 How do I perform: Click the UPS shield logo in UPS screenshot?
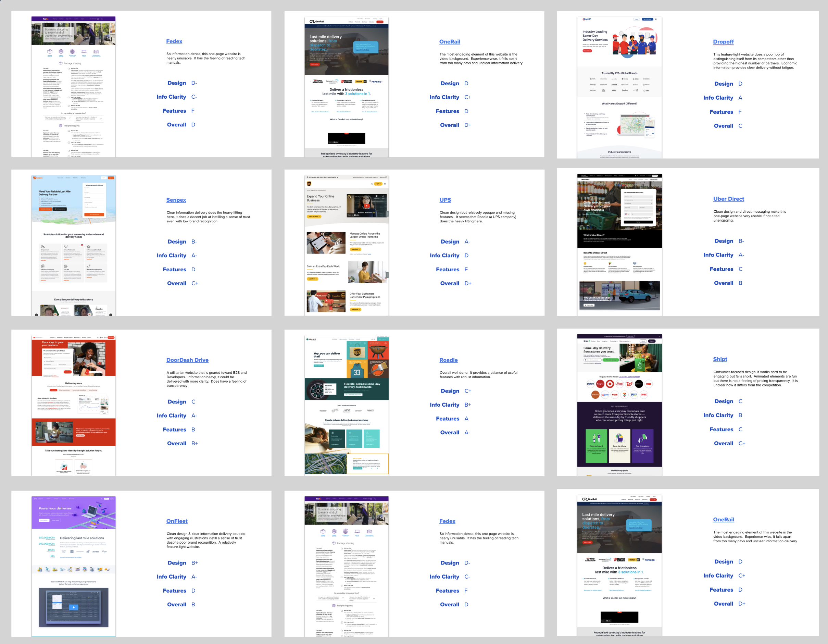(x=309, y=184)
